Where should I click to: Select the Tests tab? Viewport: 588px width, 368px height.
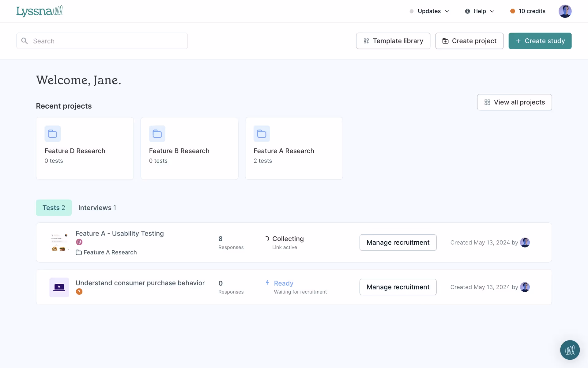tap(54, 208)
